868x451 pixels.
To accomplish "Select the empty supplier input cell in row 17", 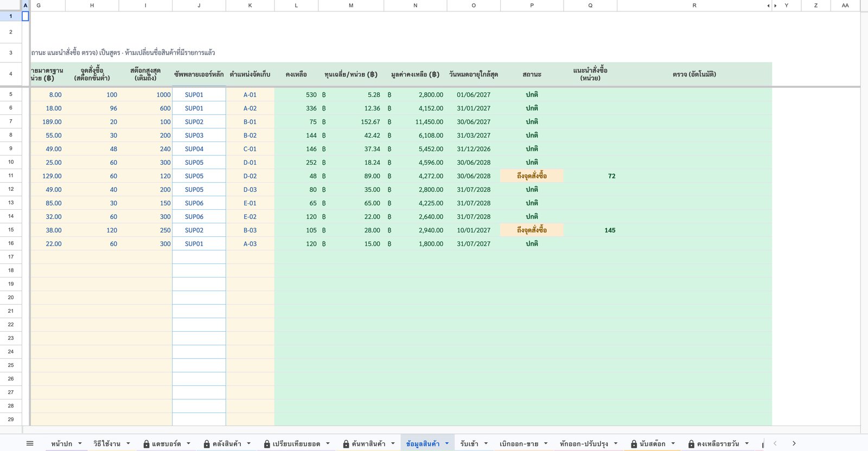I will [x=199, y=257].
